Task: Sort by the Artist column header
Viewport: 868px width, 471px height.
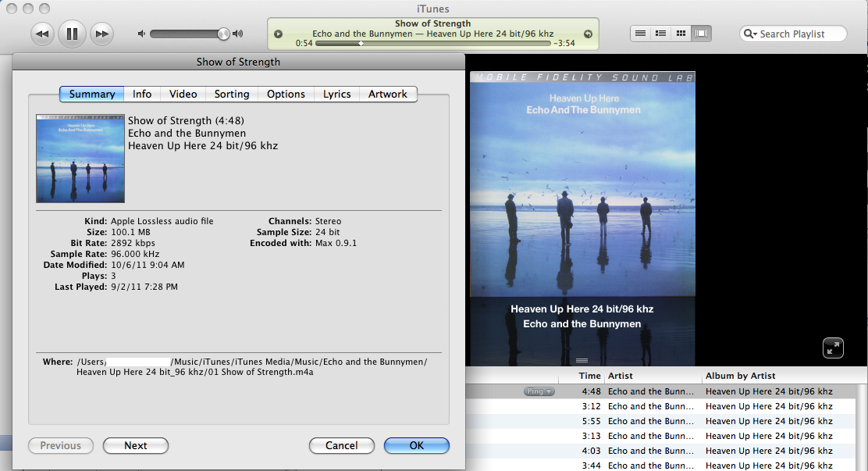Action: [652, 376]
